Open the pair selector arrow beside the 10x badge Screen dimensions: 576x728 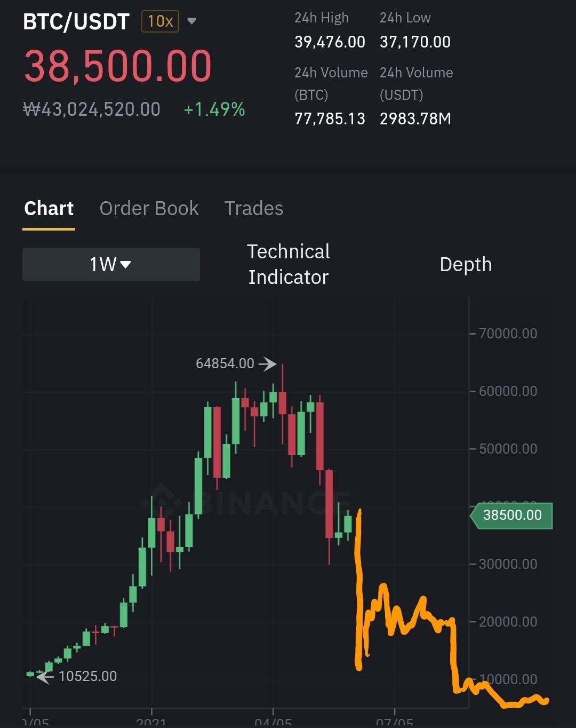pyautogui.click(x=192, y=21)
